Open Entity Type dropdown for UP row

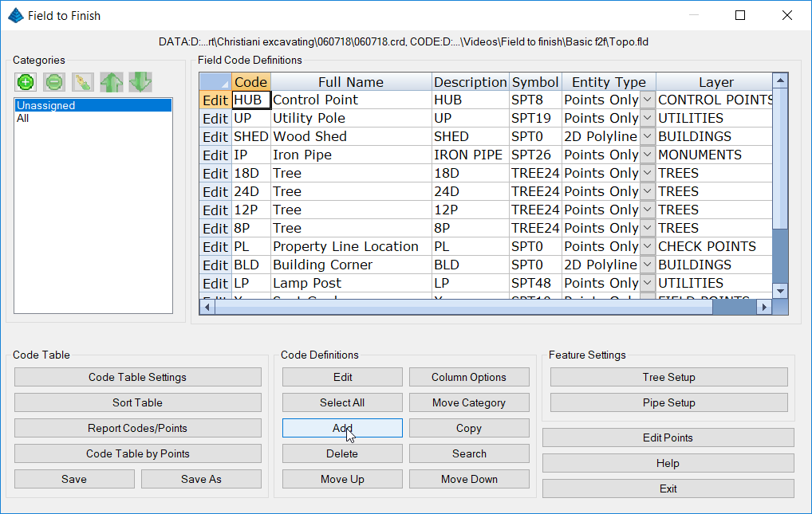648,118
